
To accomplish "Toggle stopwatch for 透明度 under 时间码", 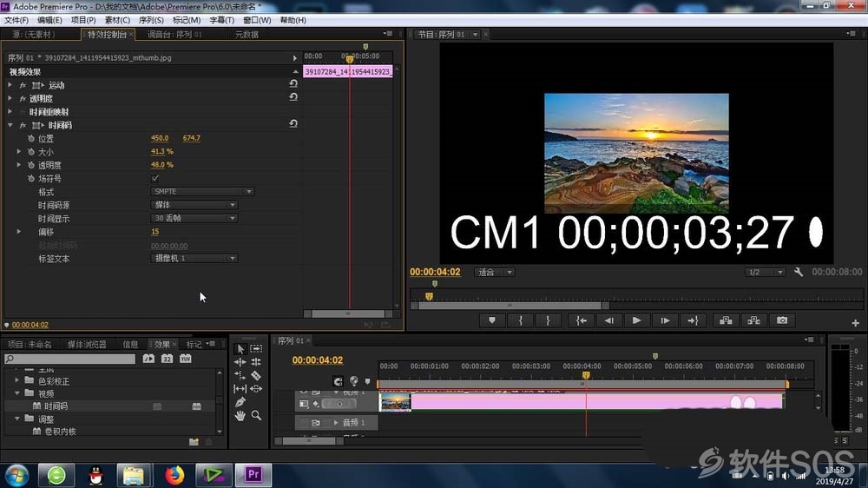I will tap(31, 165).
